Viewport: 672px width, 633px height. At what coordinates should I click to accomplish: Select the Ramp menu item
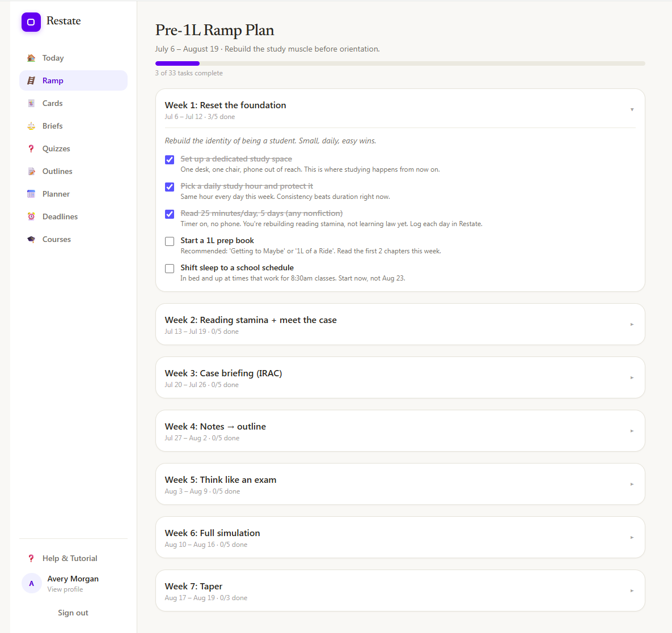pos(73,80)
